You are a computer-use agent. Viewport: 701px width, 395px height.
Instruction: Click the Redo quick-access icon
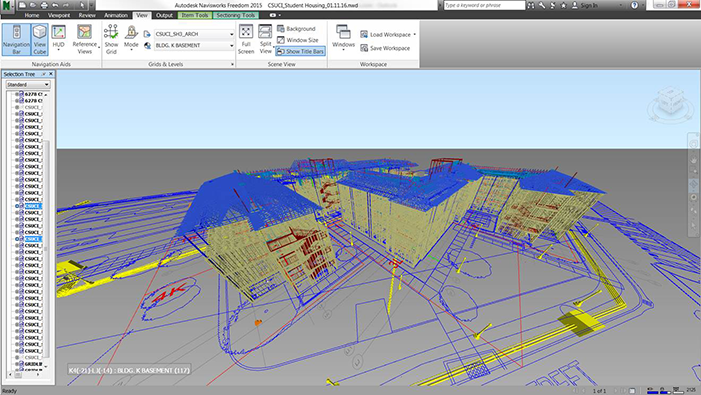click(x=66, y=5)
